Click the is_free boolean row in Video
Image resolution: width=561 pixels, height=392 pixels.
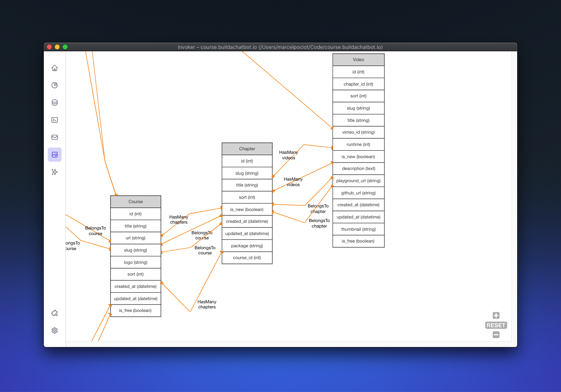tap(358, 241)
